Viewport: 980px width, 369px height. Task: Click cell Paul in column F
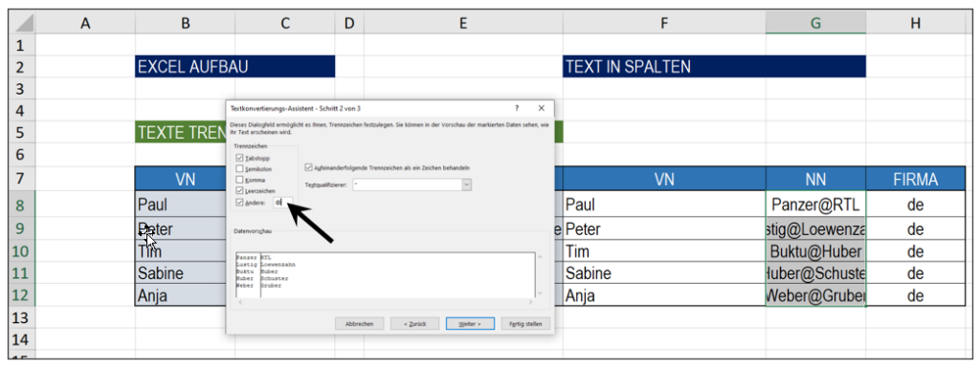click(664, 205)
